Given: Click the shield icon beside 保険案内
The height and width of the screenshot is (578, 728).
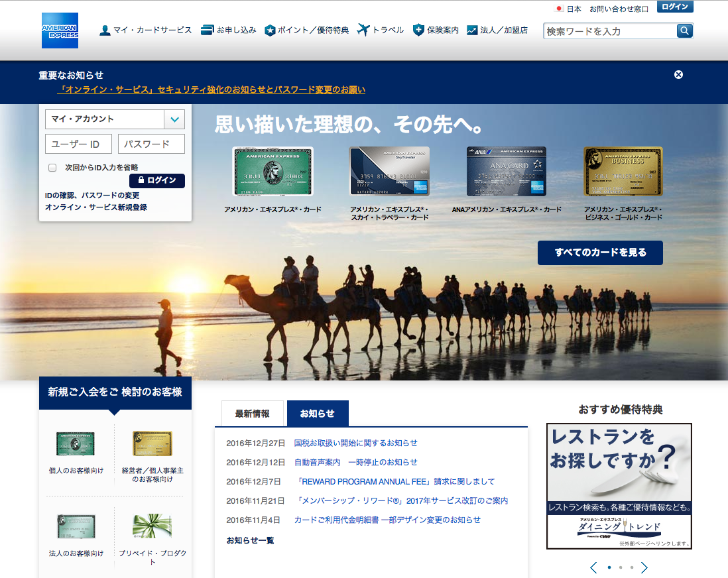Looking at the screenshot, I should click(419, 30).
